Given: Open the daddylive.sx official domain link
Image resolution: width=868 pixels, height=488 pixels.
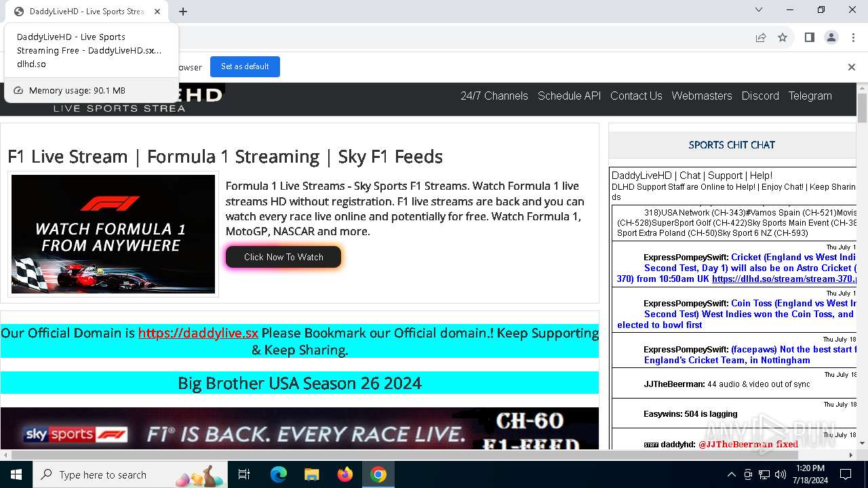Looking at the screenshot, I should pyautogui.click(x=198, y=333).
